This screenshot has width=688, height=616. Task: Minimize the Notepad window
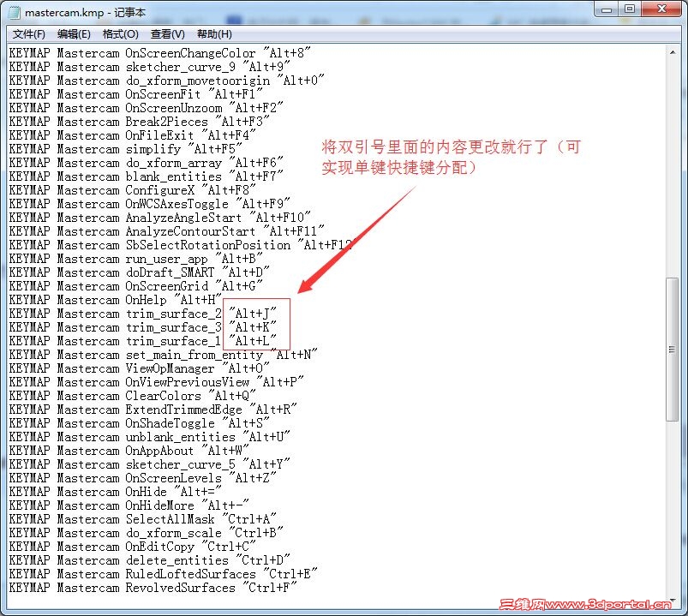pyautogui.click(x=607, y=9)
